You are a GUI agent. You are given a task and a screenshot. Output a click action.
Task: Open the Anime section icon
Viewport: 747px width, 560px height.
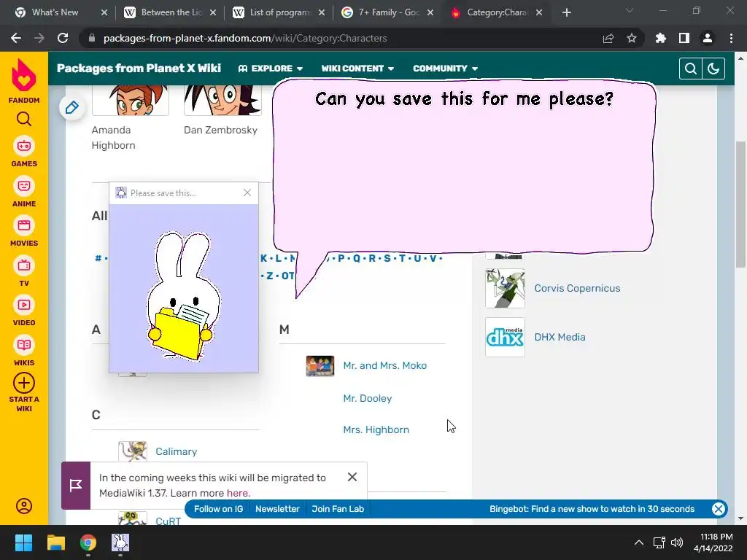click(x=24, y=186)
